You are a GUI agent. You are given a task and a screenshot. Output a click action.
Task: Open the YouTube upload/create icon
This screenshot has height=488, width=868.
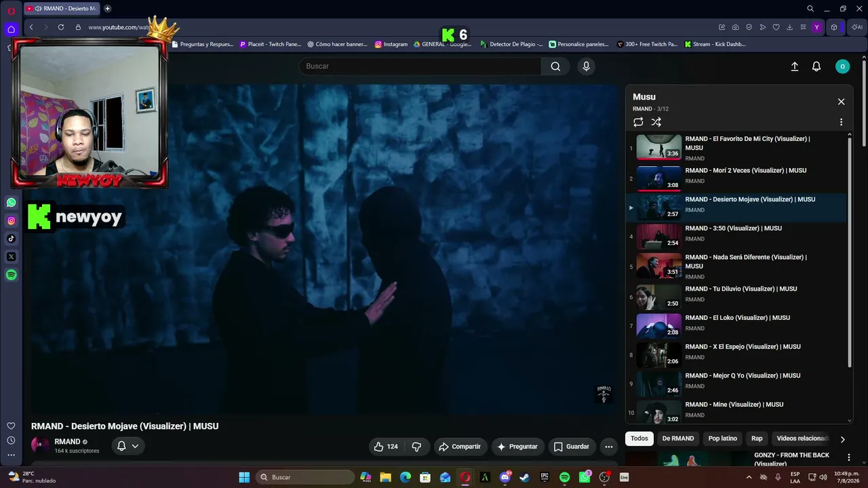click(795, 66)
